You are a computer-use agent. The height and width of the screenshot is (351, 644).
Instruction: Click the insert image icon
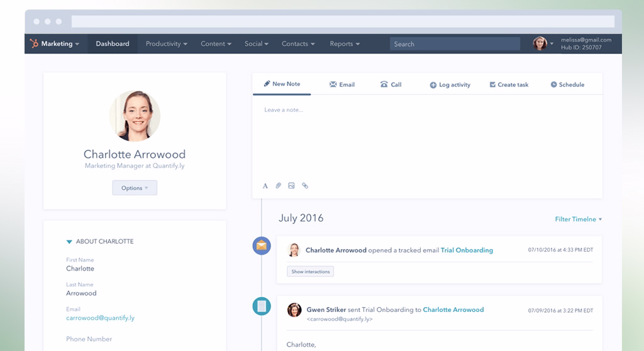[292, 186]
